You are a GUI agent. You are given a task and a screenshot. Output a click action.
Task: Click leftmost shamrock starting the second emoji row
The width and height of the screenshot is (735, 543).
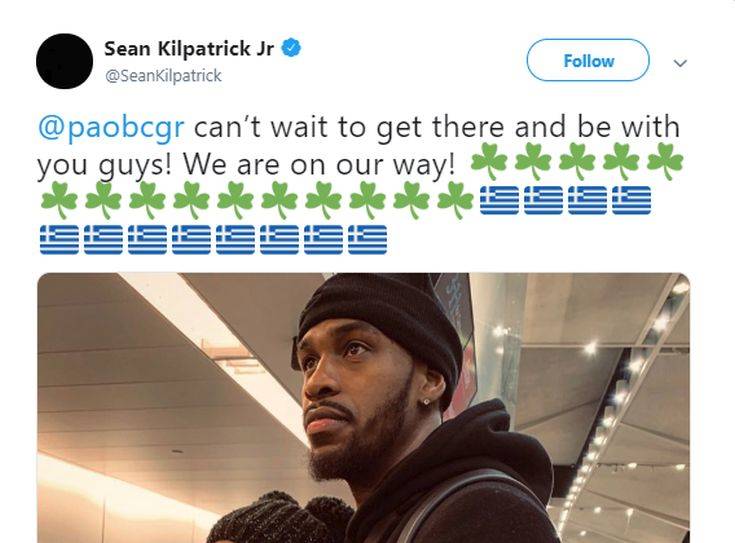coord(59,200)
